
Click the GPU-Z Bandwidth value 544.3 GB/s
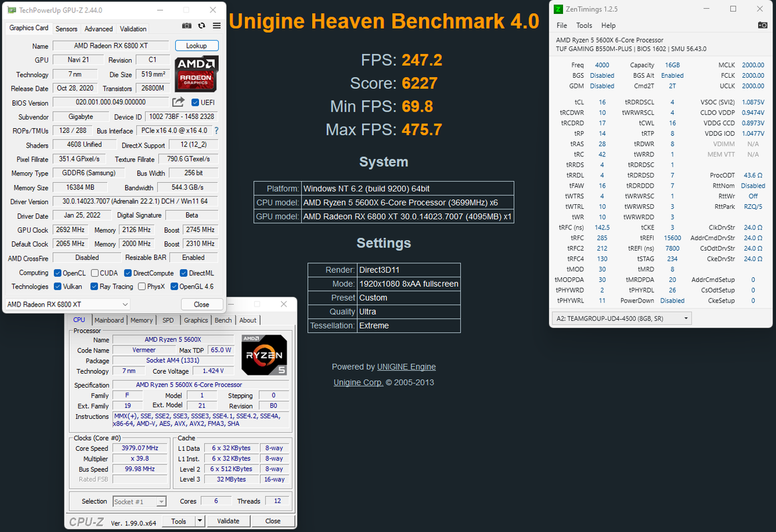188,188
